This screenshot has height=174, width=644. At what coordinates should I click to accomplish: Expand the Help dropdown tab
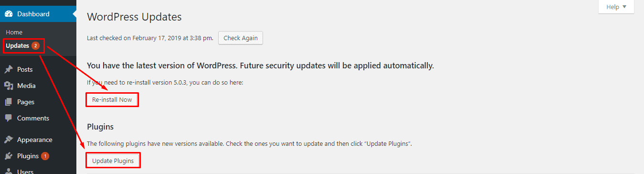point(616,7)
